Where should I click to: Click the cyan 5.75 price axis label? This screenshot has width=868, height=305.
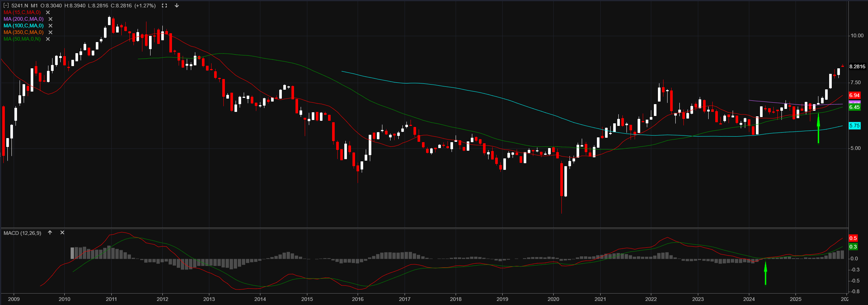click(854, 126)
